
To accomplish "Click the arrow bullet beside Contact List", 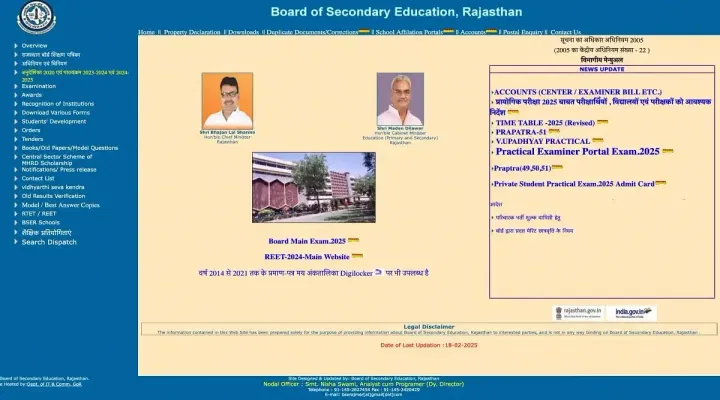I will point(16,179).
